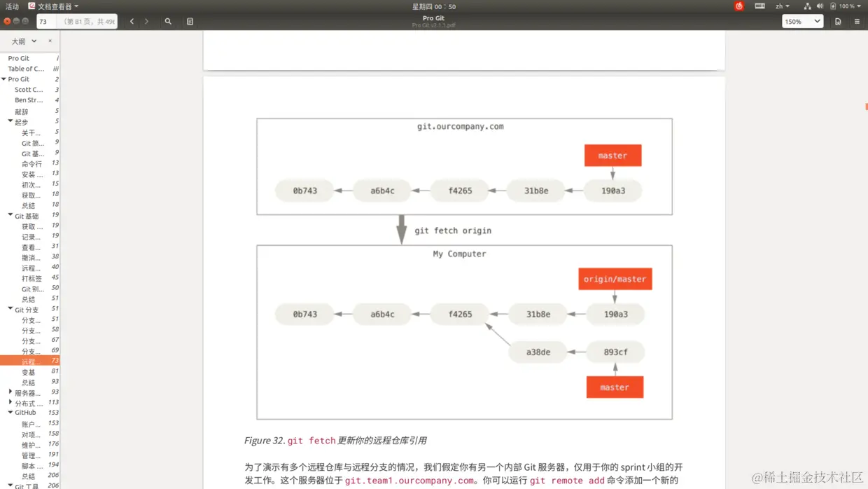Close the outline sidebar with the x
868x489 pixels.
pos(50,41)
